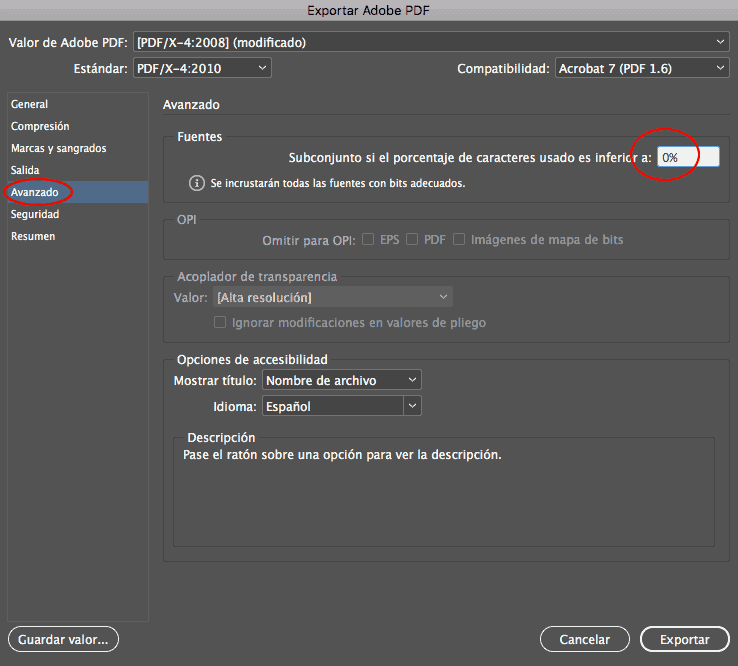Click the Guardar valor button
Image resolution: width=738 pixels, height=666 pixels.
pyautogui.click(x=63, y=639)
